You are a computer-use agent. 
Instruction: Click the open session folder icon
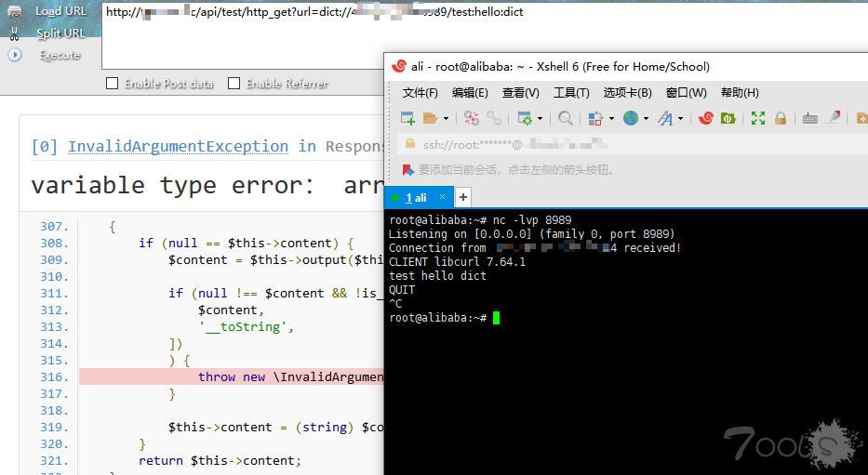click(x=430, y=118)
